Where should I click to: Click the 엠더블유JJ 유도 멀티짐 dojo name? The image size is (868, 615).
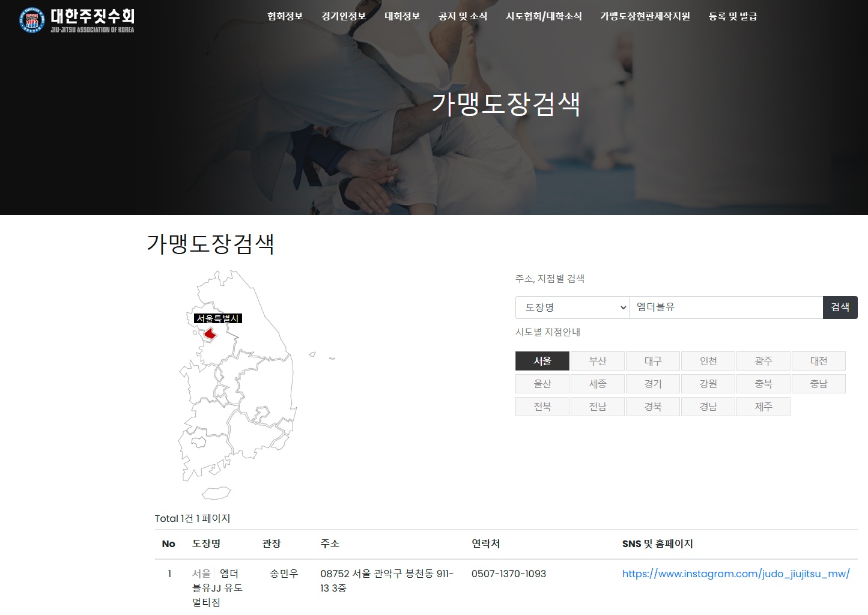coord(217,588)
